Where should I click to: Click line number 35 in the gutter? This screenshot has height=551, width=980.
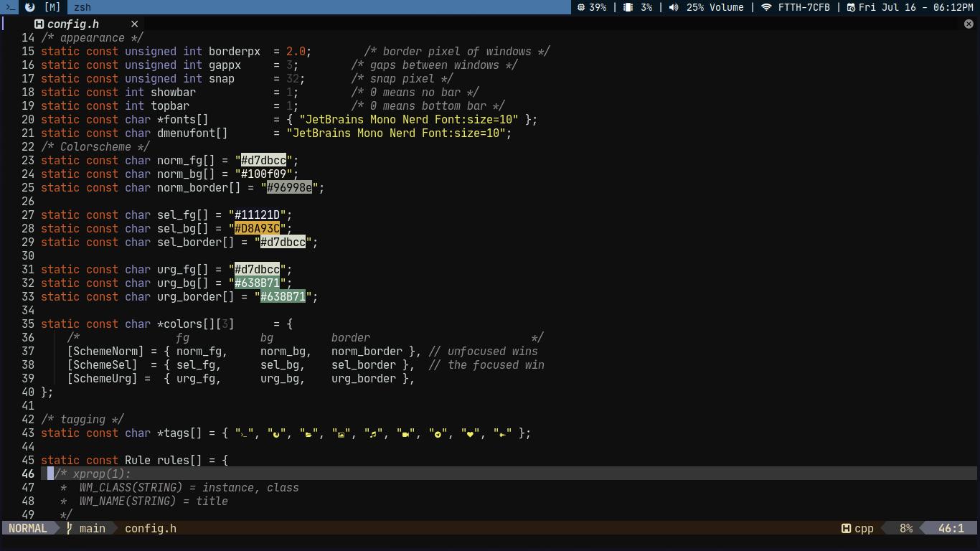28,324
